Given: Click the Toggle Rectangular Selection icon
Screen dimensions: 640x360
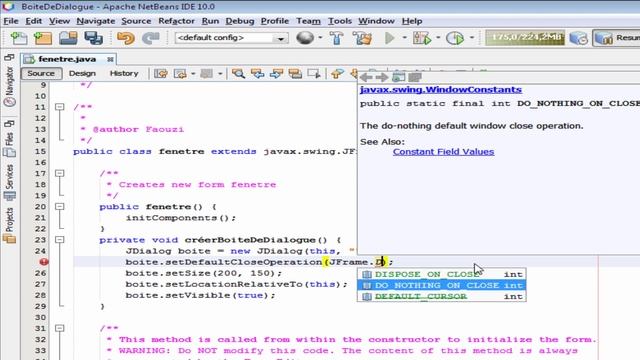Looking at the screenshot, I should pyautogui.click(x=313, y=73).
